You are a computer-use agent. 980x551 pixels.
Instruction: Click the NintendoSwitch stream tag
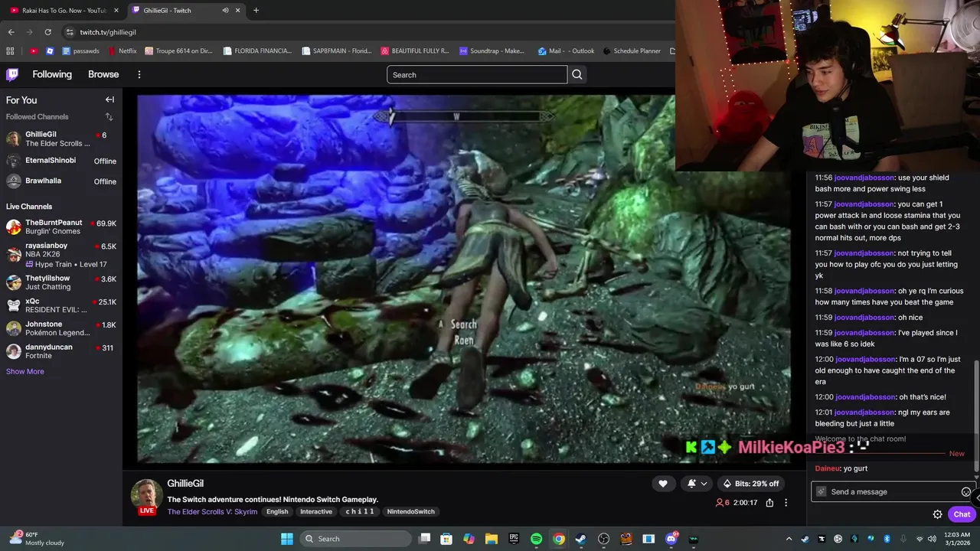pyautogui.click(x=410, y=512)
